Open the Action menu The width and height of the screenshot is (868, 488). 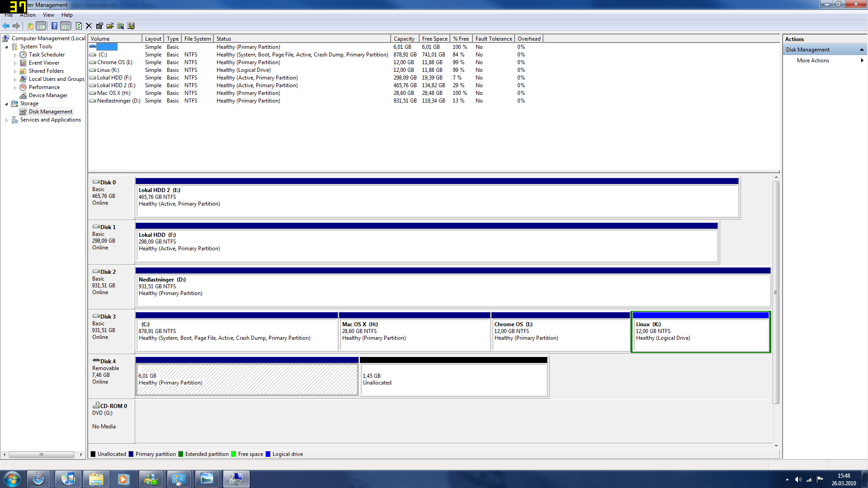(28, 15)
